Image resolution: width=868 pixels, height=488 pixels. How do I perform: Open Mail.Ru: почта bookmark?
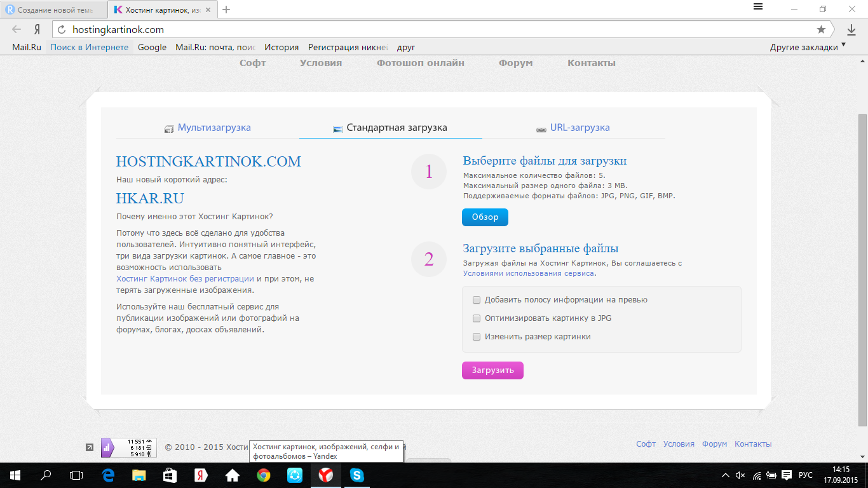215,47
